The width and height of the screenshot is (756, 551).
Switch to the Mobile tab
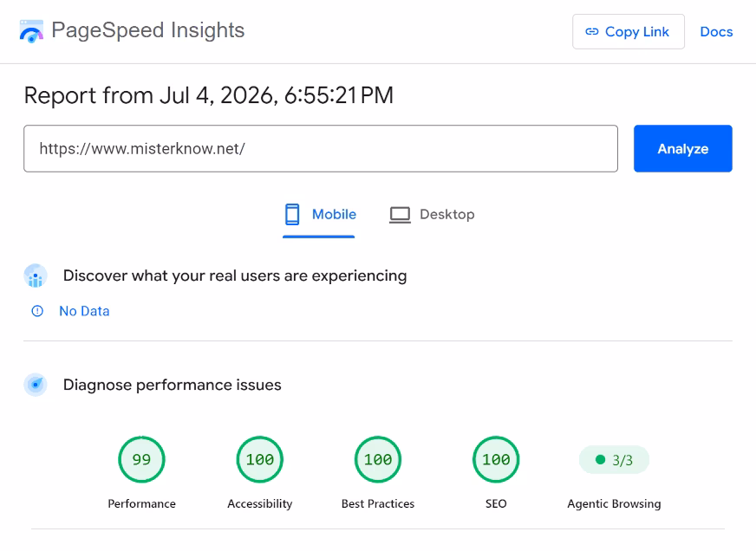click(319, 215)
